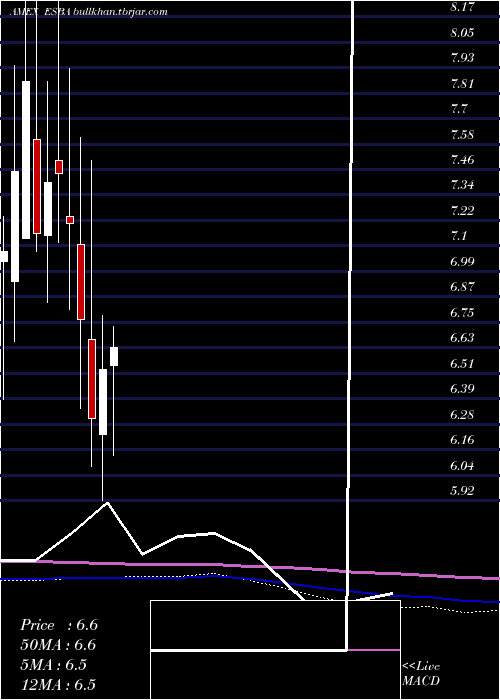This screenshot has width=500, height=700.
Task: Click the 7.58 price axis label
Action: [462, 134]
